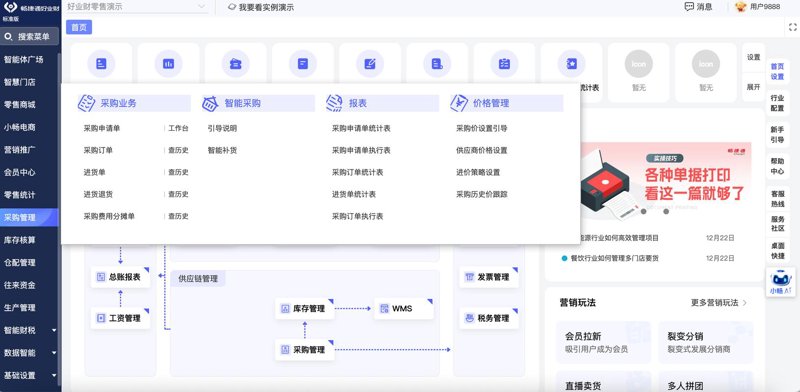
Task: Open the 税务管理 flow card
Action: [489, 318]
